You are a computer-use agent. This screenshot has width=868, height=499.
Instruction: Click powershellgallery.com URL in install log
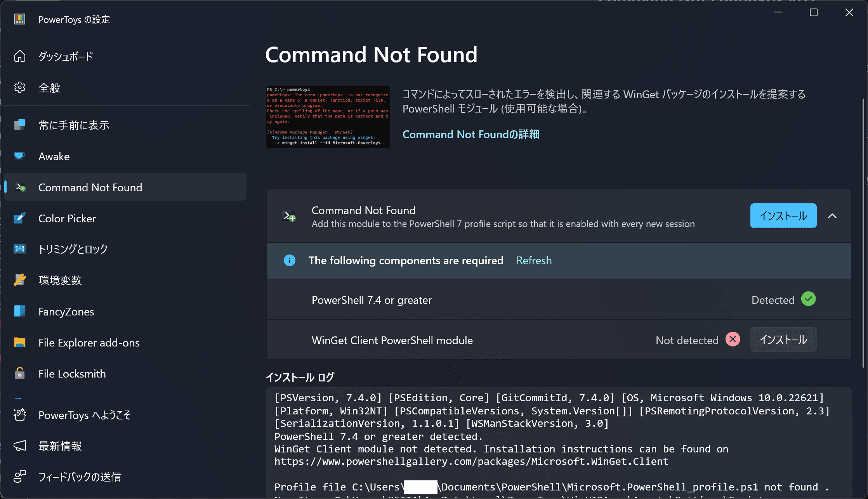(471, 461)
